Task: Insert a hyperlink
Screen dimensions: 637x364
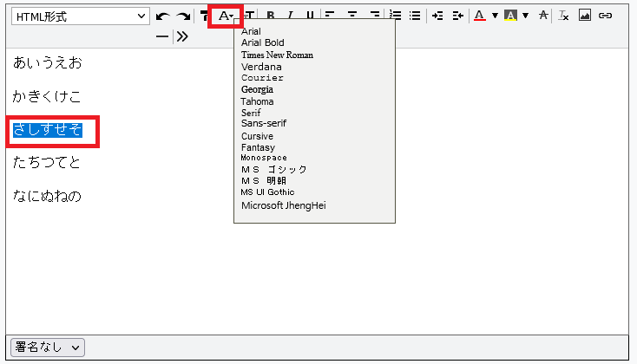Action: click(605, 16)
